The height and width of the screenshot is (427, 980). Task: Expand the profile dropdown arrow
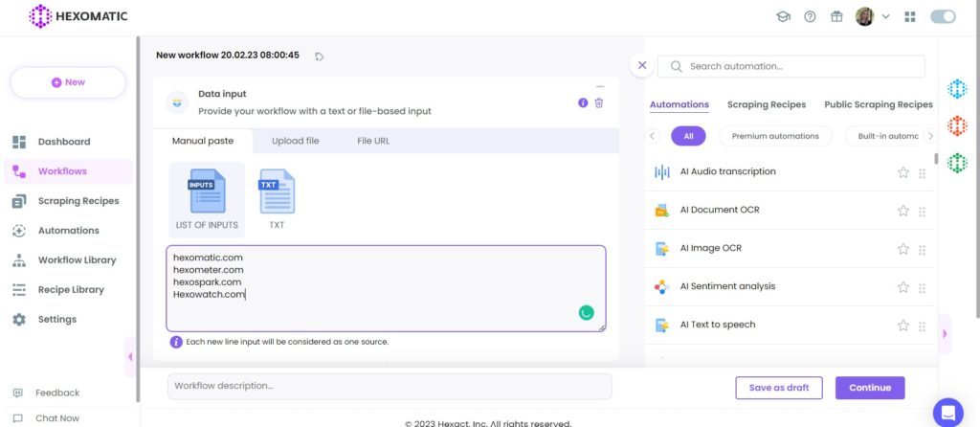[x=885, y=17]
